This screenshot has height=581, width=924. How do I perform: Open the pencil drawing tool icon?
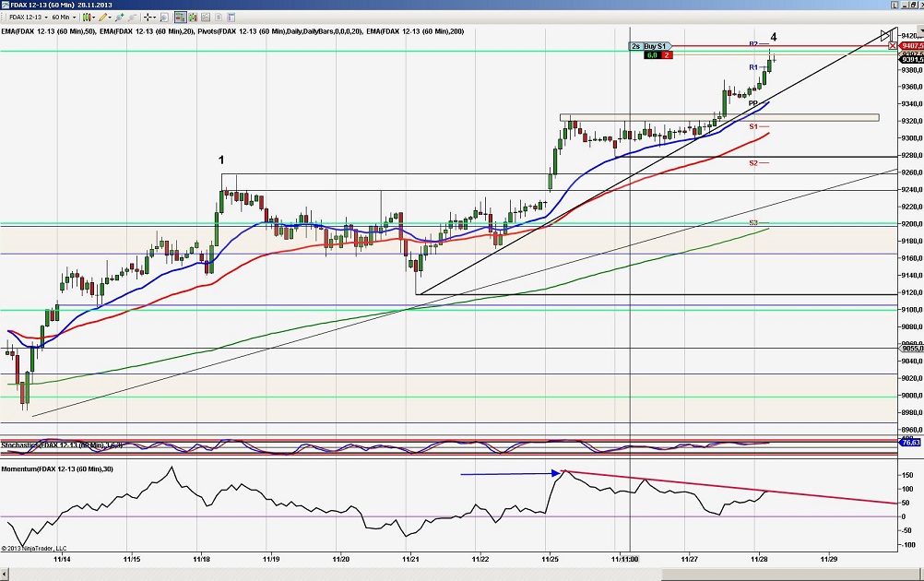pos(101,17)
